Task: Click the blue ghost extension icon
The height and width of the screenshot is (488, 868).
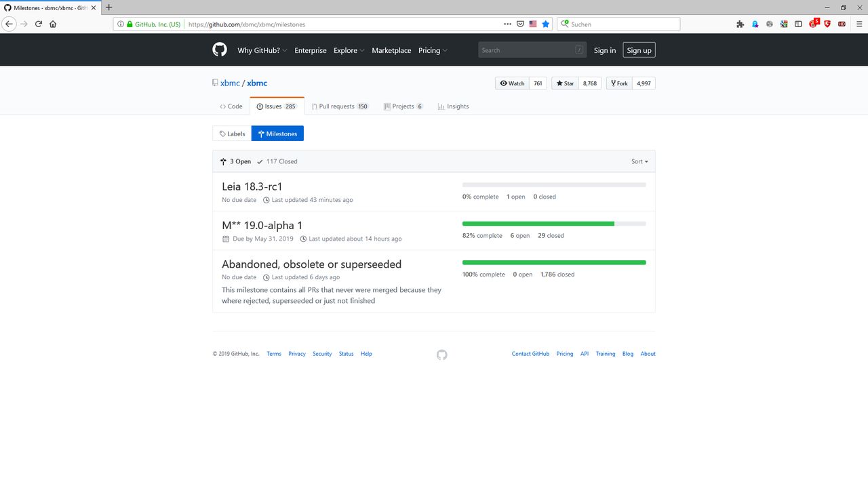Action: (x=755, y=24)
